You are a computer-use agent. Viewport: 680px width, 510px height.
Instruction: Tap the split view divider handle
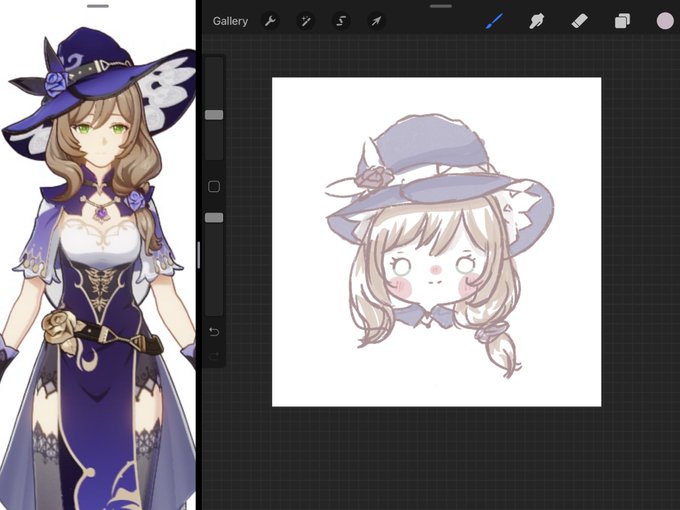point(199,255)
